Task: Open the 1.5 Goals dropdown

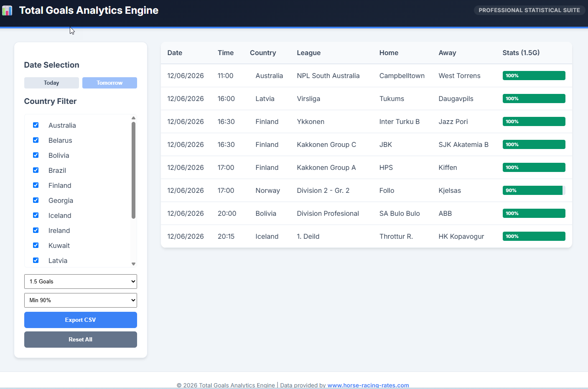Action: pyautogui.click(x=81, y=281)
